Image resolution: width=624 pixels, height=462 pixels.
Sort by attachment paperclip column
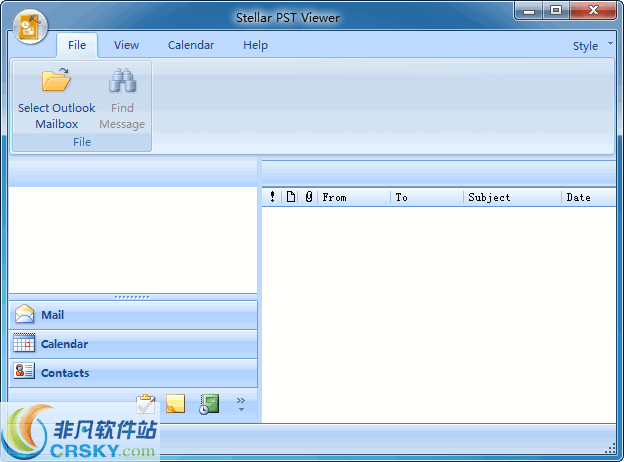click(309, 197)
